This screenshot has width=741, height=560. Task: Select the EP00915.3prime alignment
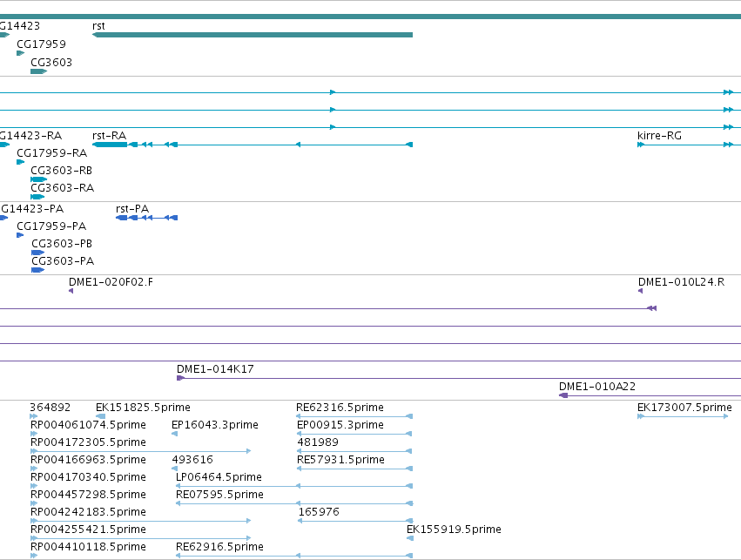point(354,434)
